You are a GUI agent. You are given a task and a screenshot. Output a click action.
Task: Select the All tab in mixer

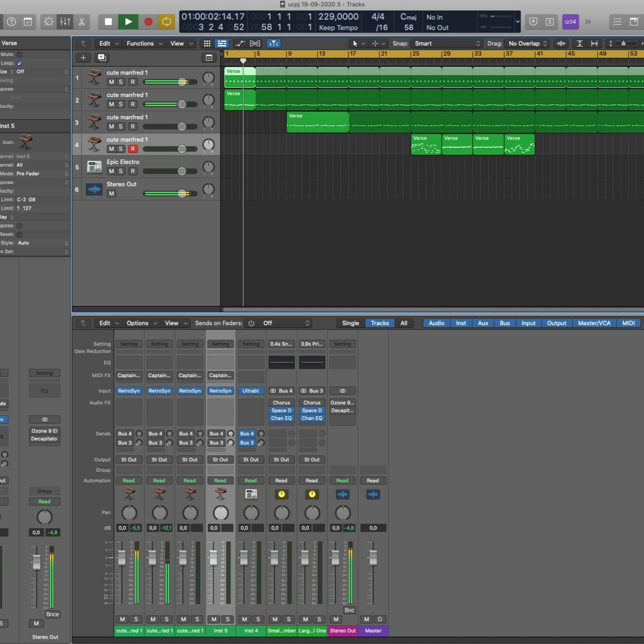(404, 323)
